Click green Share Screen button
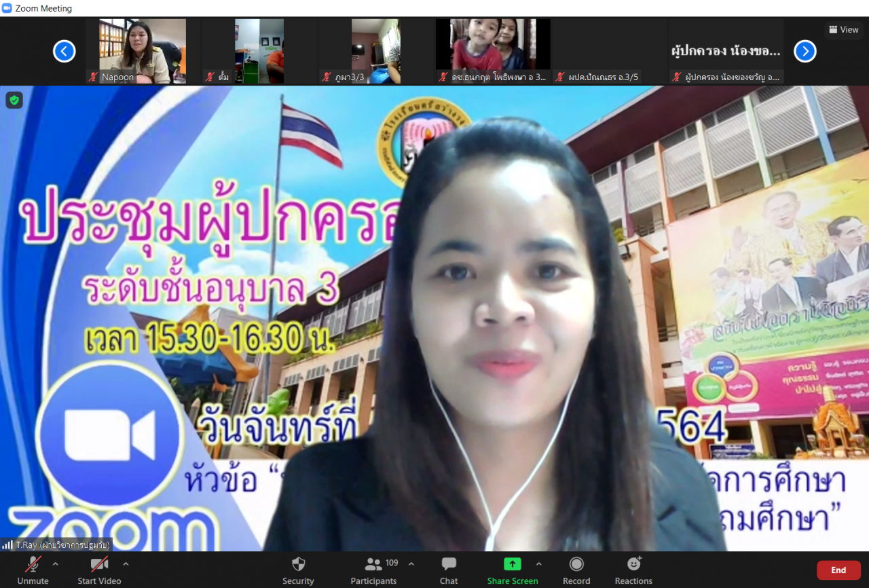Viewport: 869px width, 588px height. tap(513, 570)
